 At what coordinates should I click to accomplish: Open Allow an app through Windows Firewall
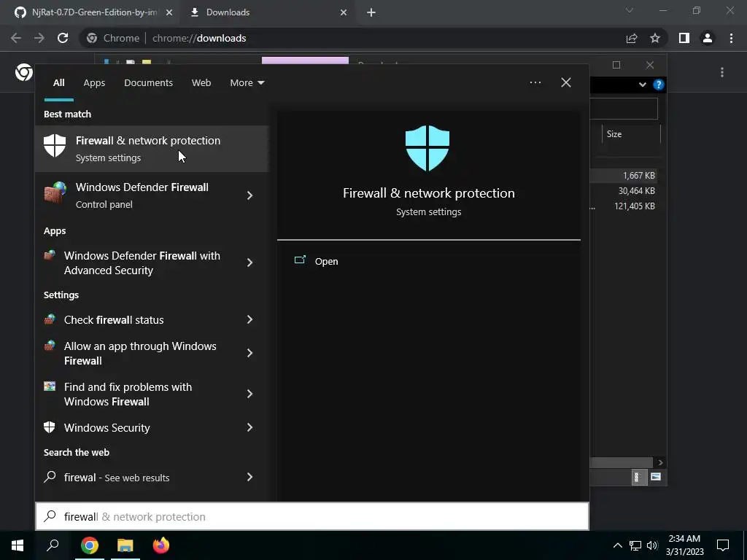(x=141, y=354)
